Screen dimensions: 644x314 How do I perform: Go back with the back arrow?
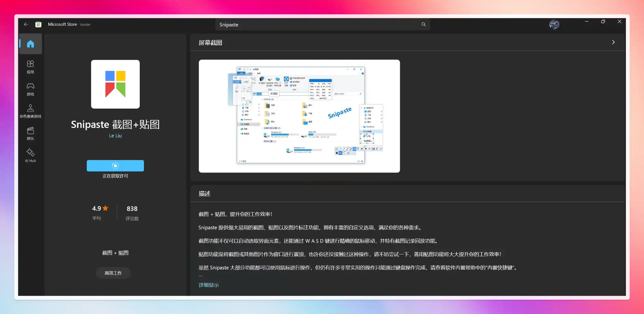point(26,24)
